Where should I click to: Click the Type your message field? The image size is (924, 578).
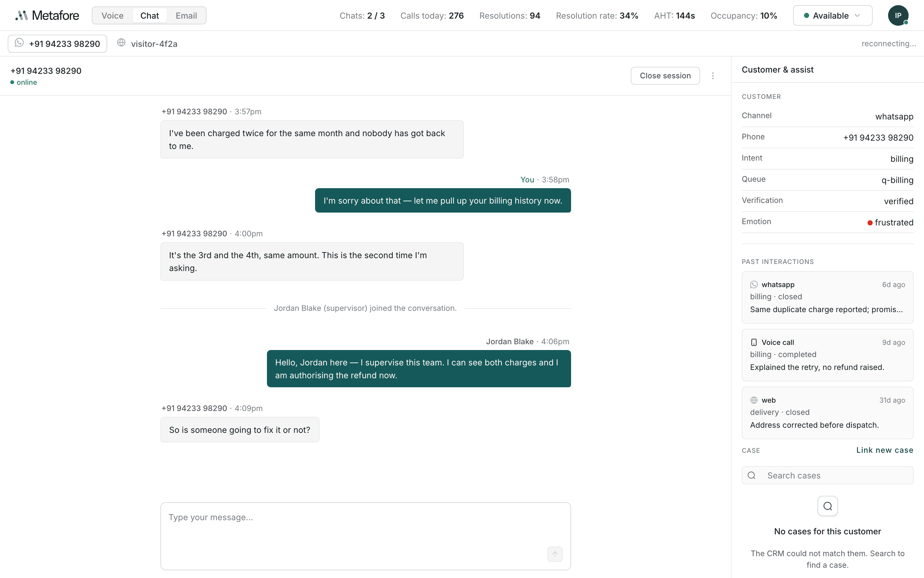click(365, 536)
